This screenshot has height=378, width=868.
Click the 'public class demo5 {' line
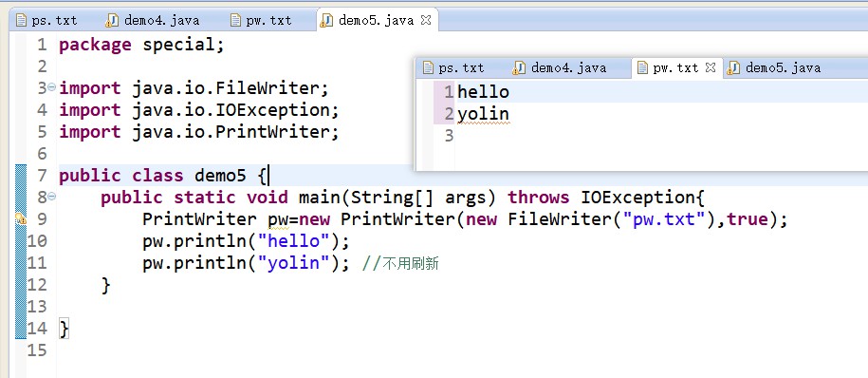[163, 175]
